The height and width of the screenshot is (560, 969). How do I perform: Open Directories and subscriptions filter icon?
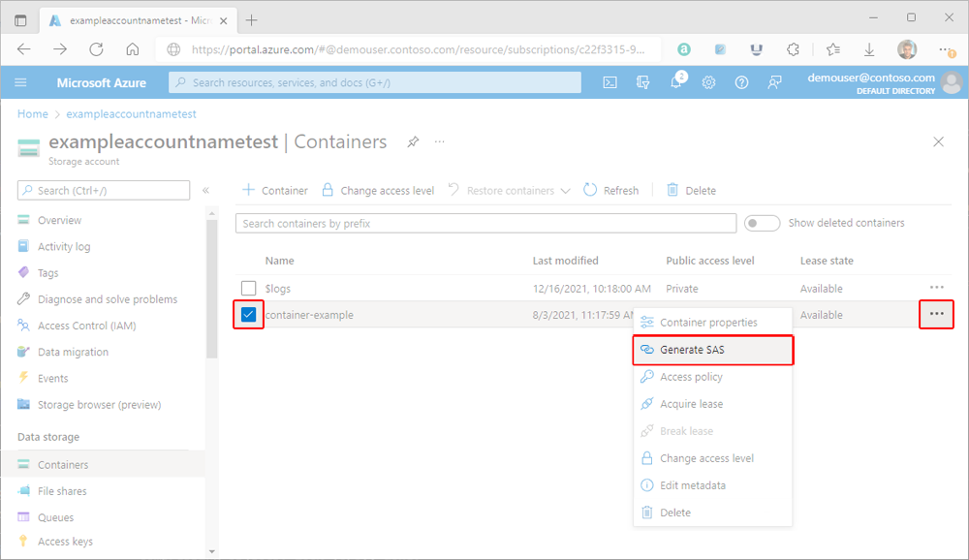coord(642,82)
